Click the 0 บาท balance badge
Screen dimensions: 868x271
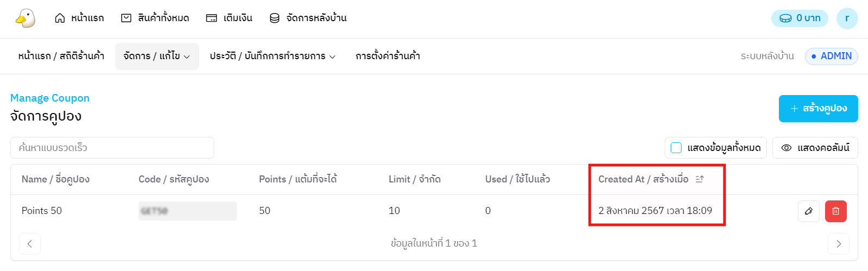point(799,18)
